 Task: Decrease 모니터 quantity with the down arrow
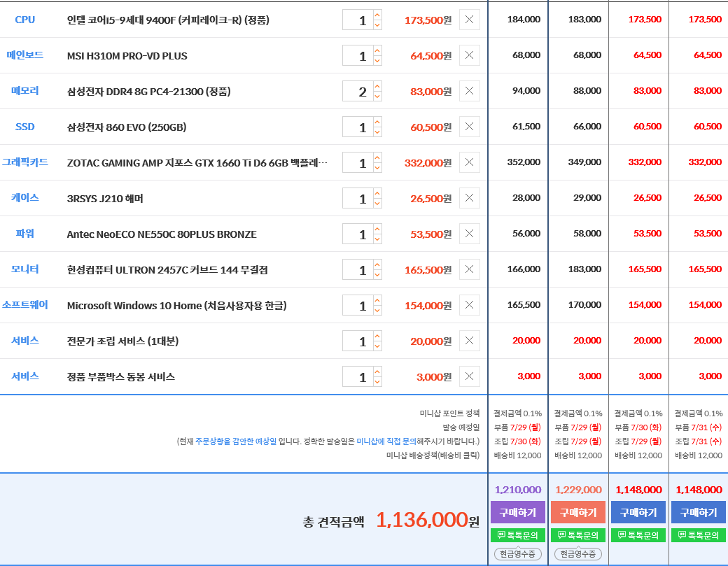377,275
